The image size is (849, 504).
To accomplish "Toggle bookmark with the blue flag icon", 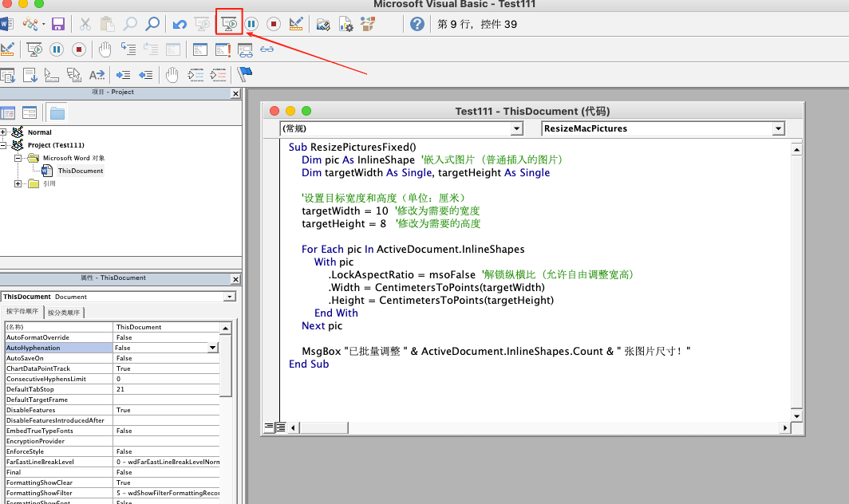I will pyautogui.click(x=245, y=74).
